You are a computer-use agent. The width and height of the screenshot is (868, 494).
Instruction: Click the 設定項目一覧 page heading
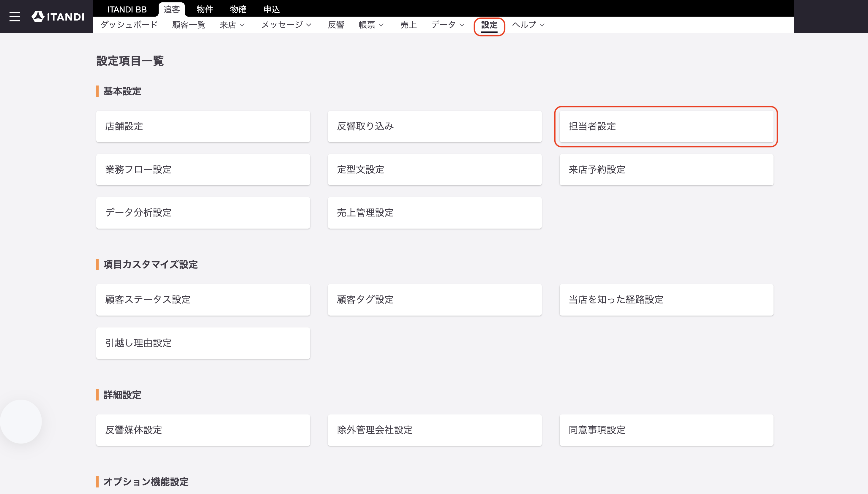pyautogui.click(x=130, y=61)
